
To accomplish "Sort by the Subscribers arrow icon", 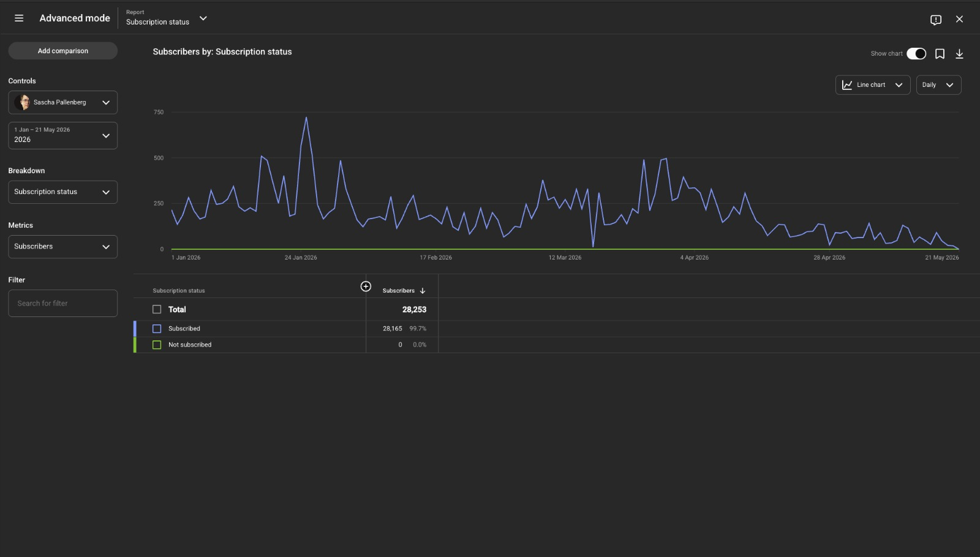I will pos(423,291).
